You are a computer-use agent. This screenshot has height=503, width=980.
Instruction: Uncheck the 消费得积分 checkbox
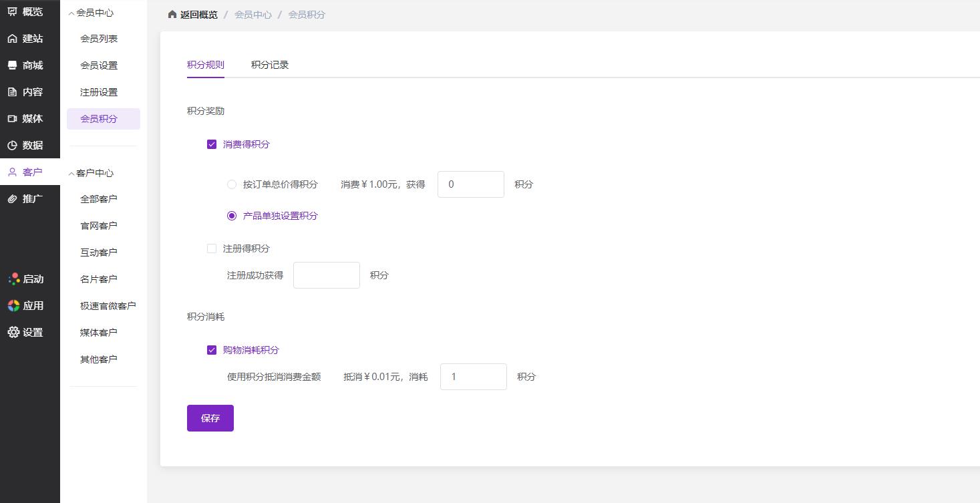point(212,144)
